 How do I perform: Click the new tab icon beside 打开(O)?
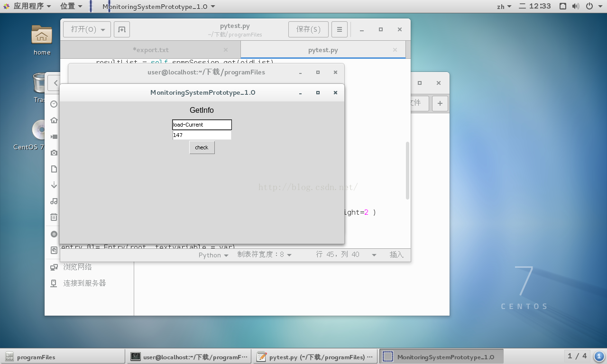[122, 29]
